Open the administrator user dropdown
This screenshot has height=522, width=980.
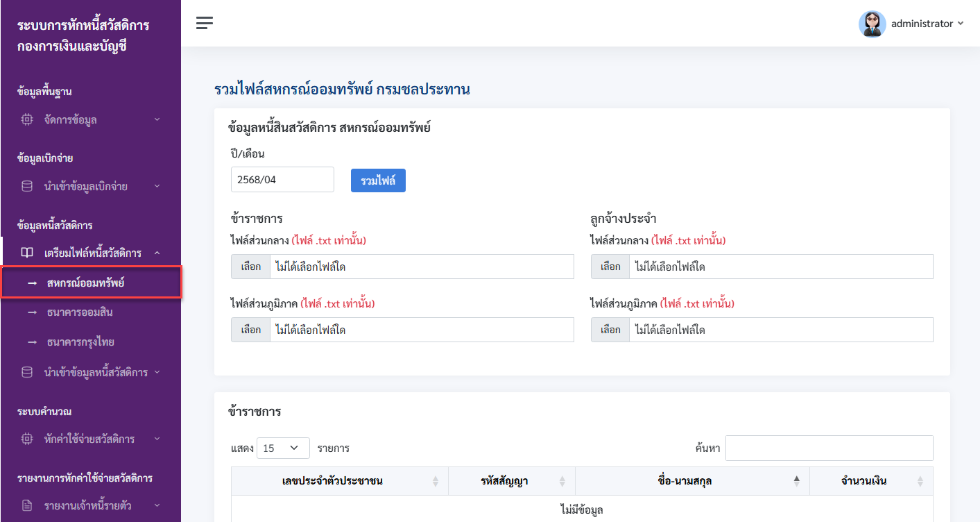(x=911, y=24)
